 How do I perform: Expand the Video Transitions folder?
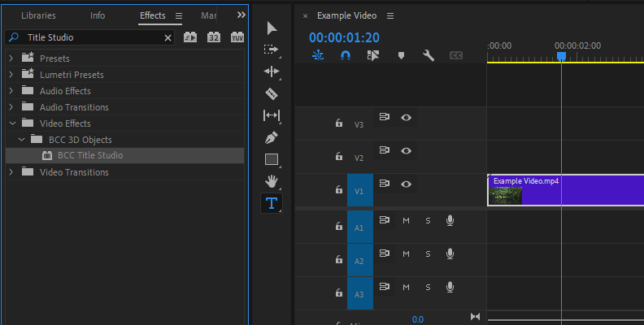tap(11, 172)
